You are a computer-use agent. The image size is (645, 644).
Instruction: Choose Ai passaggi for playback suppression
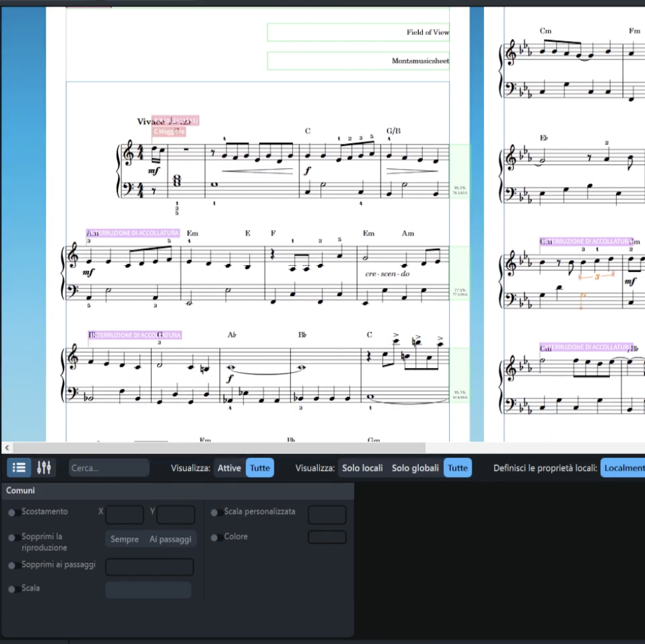click(170, 539)
